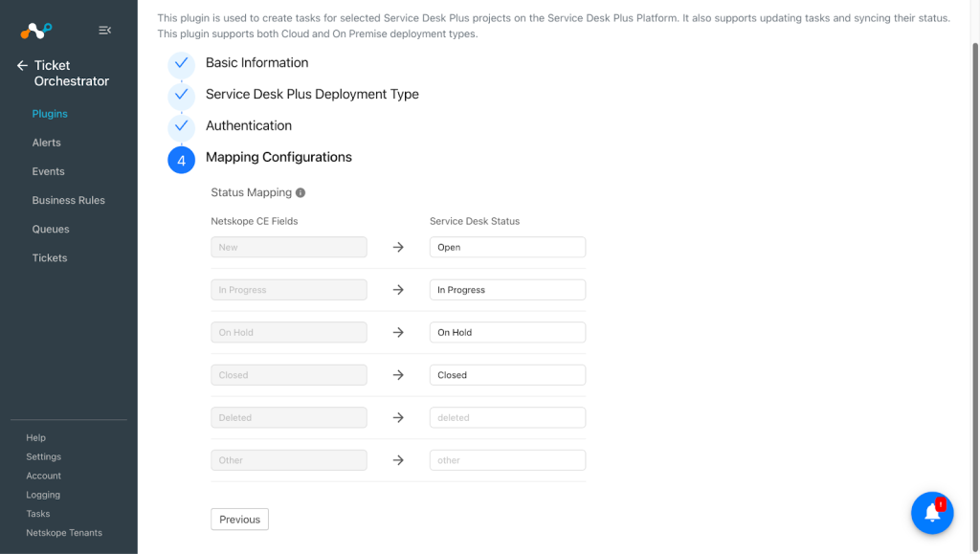Collapse the sidebar menu icon

pyautogui.click(x=105, y=30)
